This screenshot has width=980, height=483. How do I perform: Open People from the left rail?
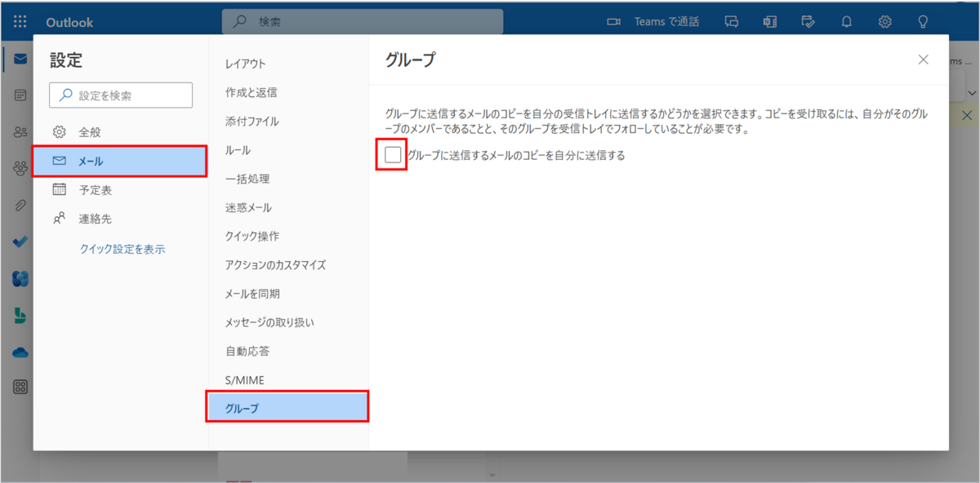20,131
